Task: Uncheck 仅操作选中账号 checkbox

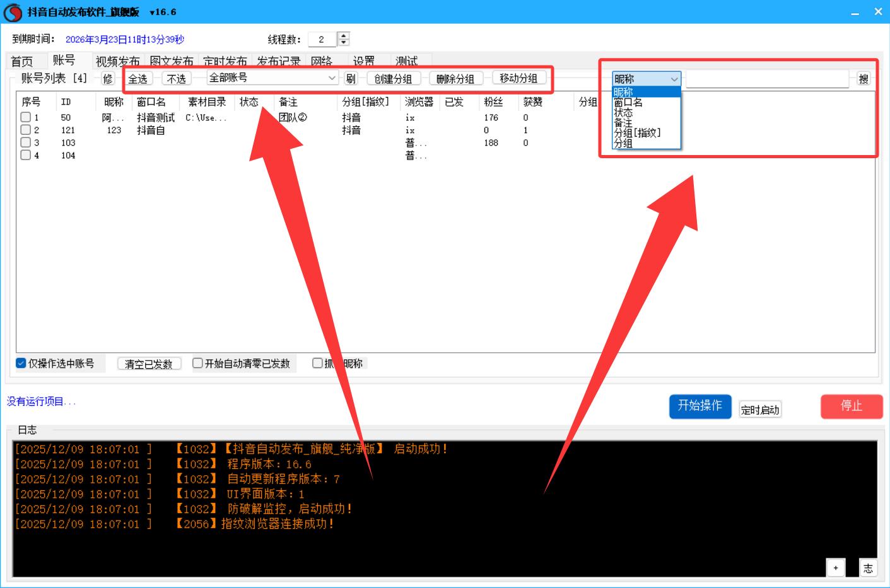Action: (21, 363)
